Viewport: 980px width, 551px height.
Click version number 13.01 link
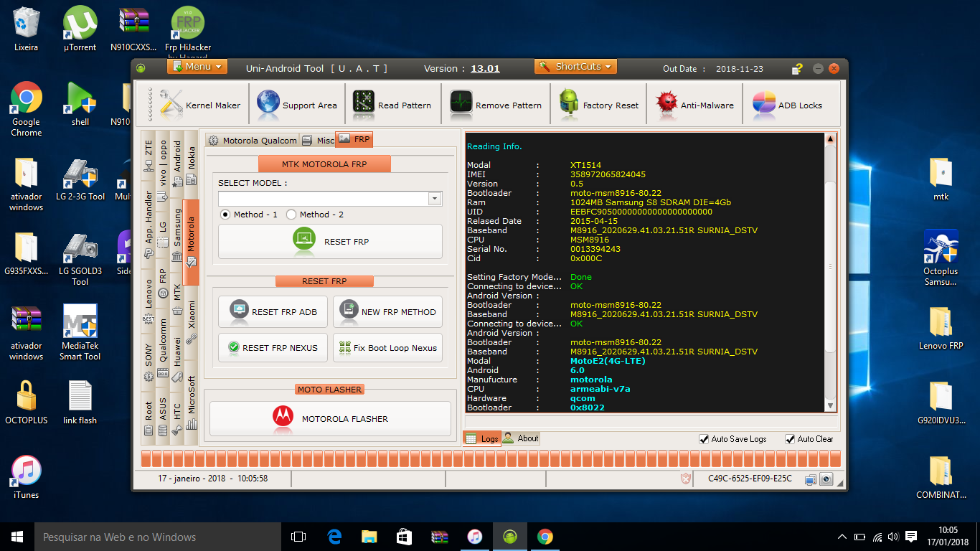click(x=485, y=69)
